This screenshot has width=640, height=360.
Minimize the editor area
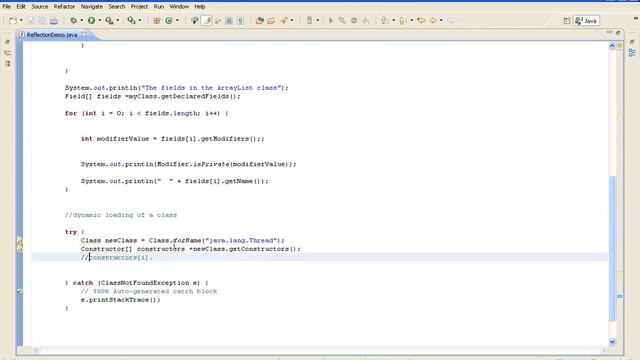tap(609, 32)
